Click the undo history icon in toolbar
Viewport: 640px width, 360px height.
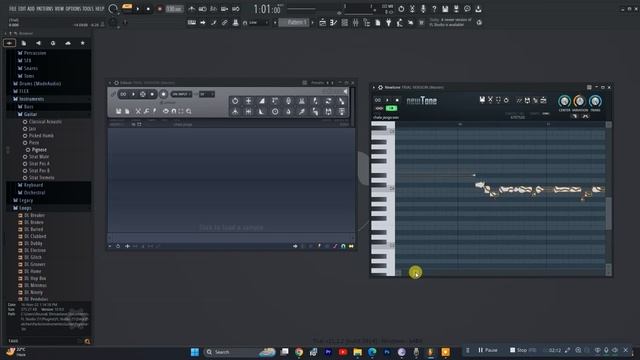(x=401, y=9)
